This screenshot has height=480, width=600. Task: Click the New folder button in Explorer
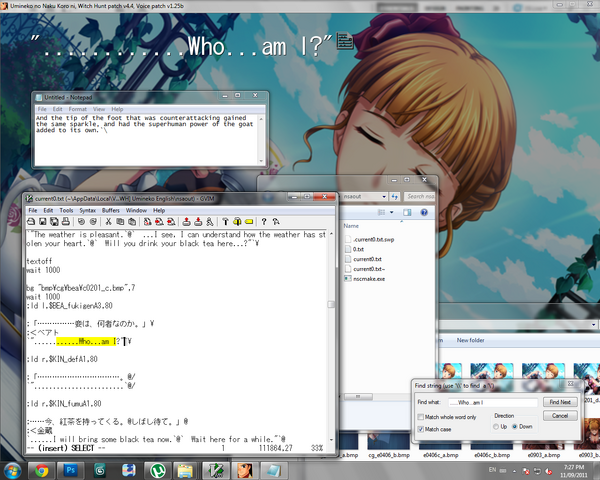tap(470, 340)
